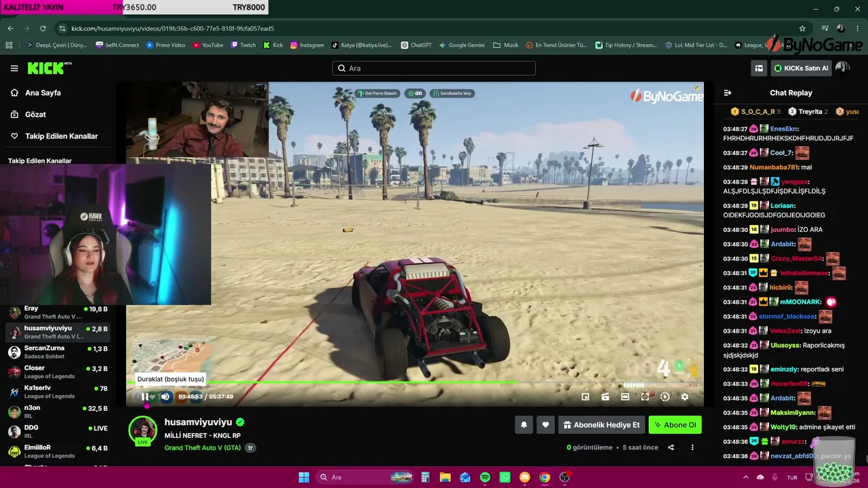This screenshot has width=868, height=488.
Task: Mute the video player volume
Action: click(165, 396)
